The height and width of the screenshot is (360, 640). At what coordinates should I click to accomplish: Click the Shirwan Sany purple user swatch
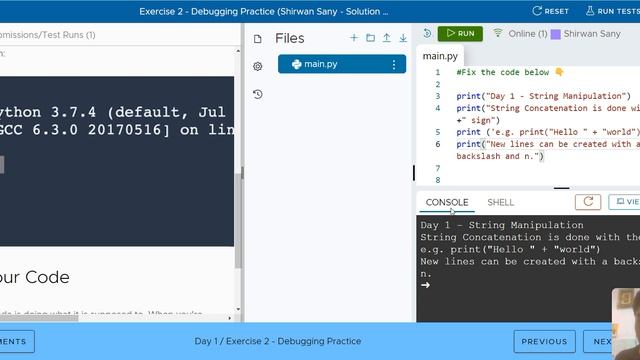pyautogui.click(x=556, y=34)
